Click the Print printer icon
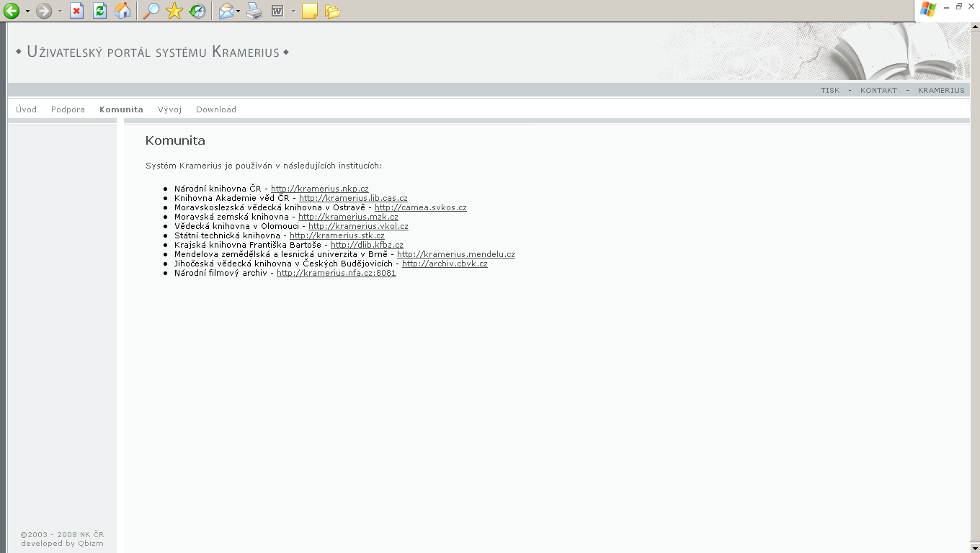The image size is (980, 553). (254, 11)
